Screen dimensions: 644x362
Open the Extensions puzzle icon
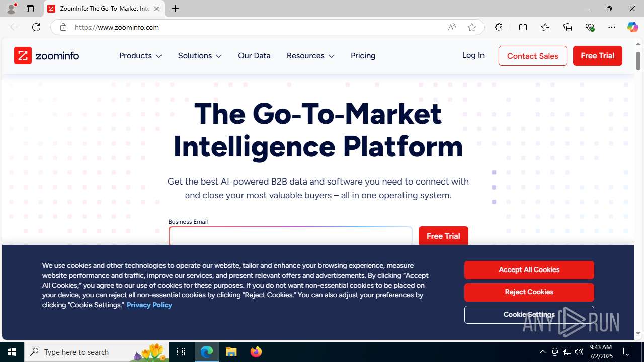499,27
